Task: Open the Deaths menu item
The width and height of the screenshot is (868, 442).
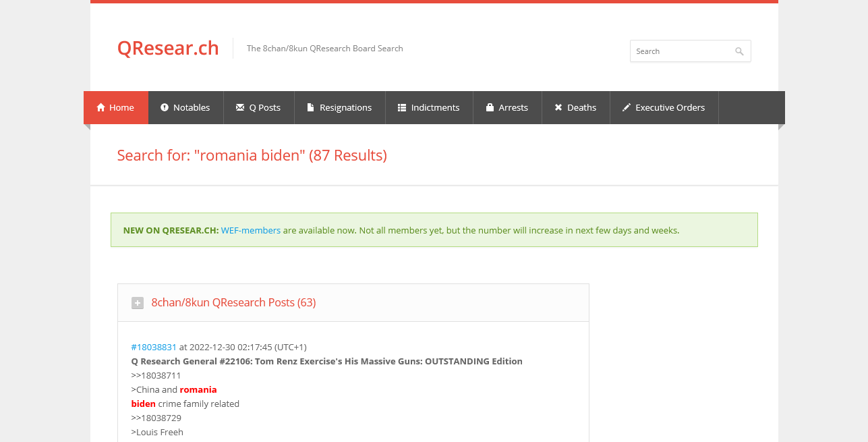Action: point(582,107)
